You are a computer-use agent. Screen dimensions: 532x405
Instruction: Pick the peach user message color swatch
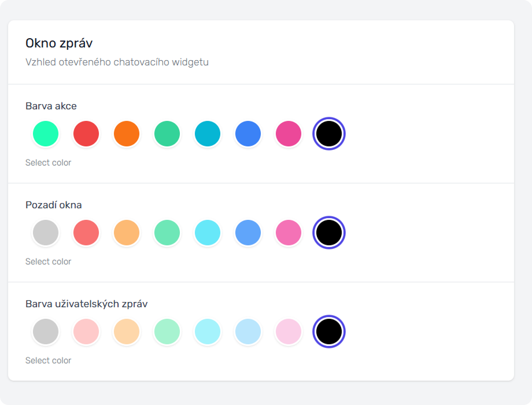point(127,332)
